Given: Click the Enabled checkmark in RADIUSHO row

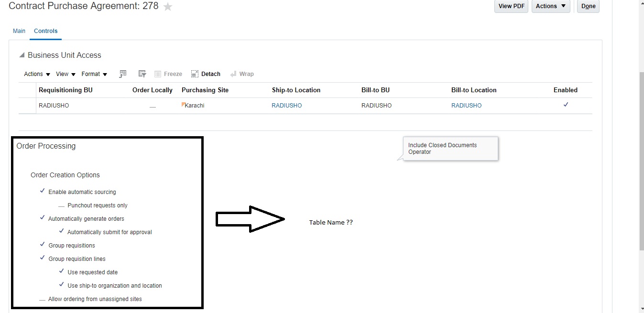Looking at the screenshot, I should click(x=566, y=105).
